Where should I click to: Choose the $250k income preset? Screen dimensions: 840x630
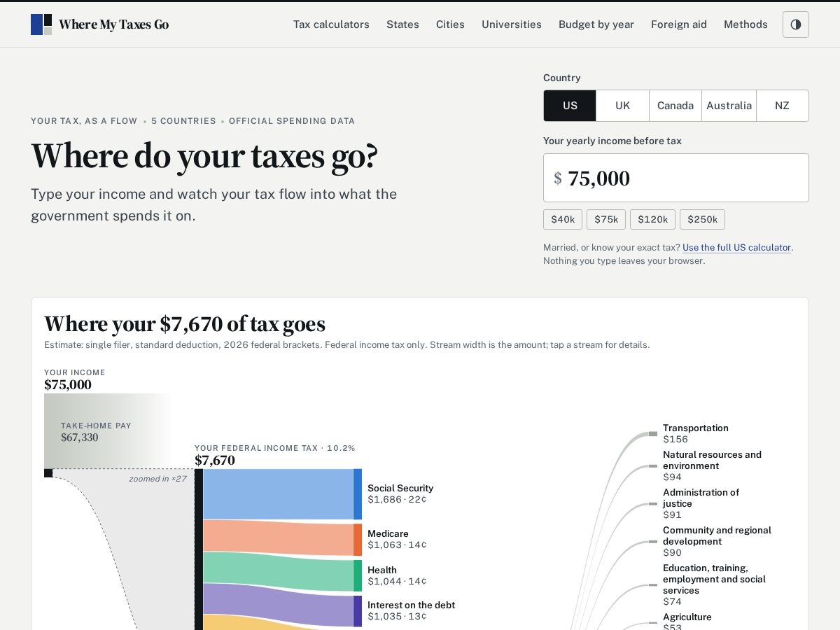click(x=702, y=219)
